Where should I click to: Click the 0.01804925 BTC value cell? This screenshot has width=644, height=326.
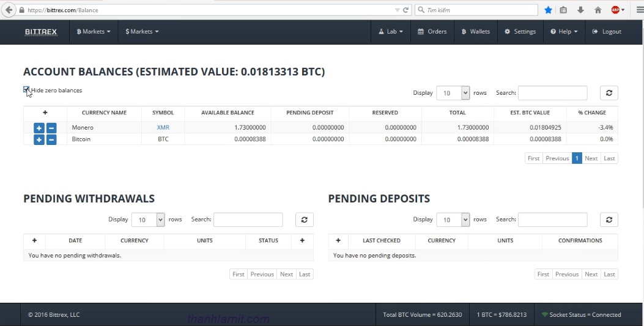(x=530, y=128)
